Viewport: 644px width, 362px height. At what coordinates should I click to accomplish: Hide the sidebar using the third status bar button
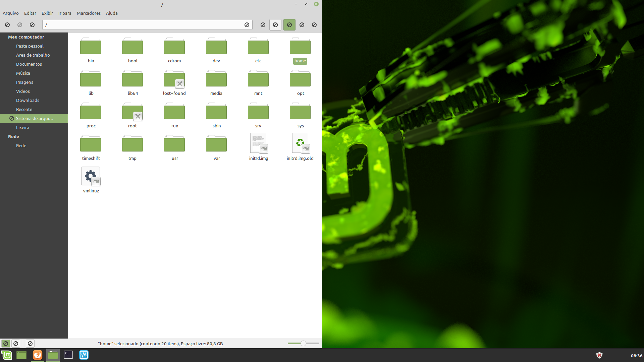tap(30, 344)
